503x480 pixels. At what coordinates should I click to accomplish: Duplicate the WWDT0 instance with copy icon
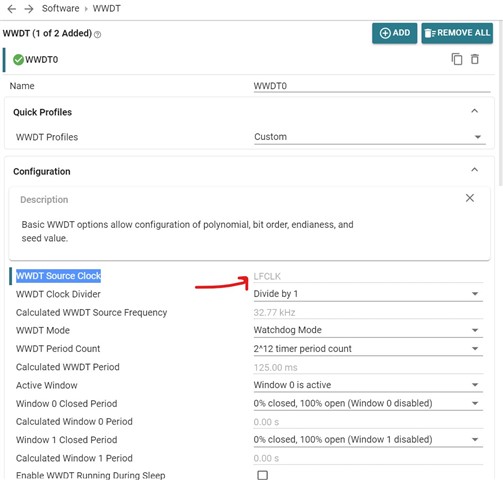click(457, 59)
